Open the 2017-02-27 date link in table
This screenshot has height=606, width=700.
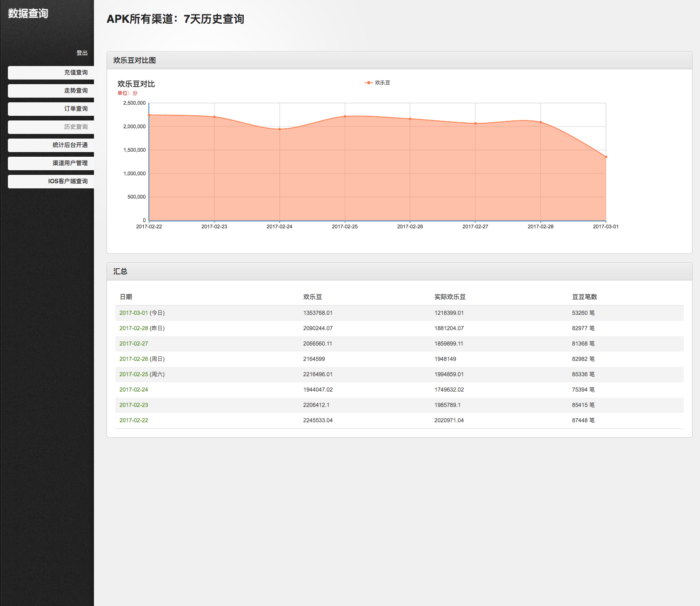133,344
